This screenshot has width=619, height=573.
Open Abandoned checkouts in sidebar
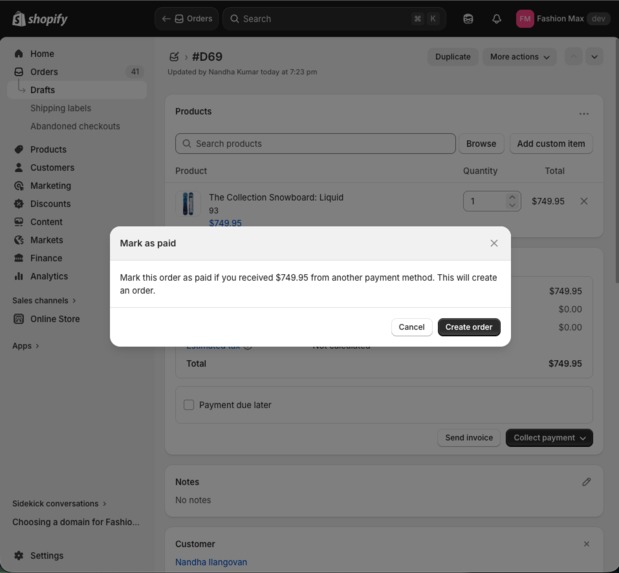pyautogui.click(x=75, y=126)
